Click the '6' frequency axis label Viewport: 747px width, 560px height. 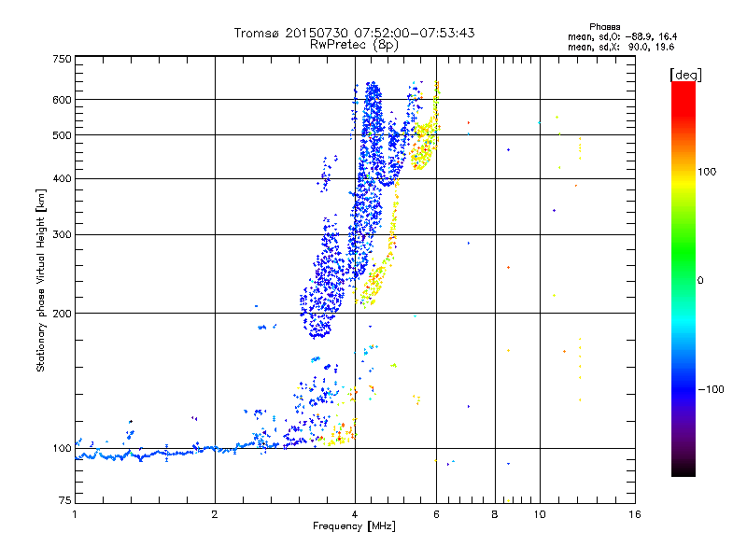[436, 514]
